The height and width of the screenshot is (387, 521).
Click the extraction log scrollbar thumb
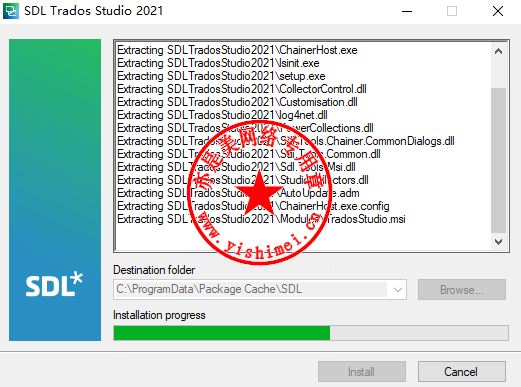pos(498,160)
